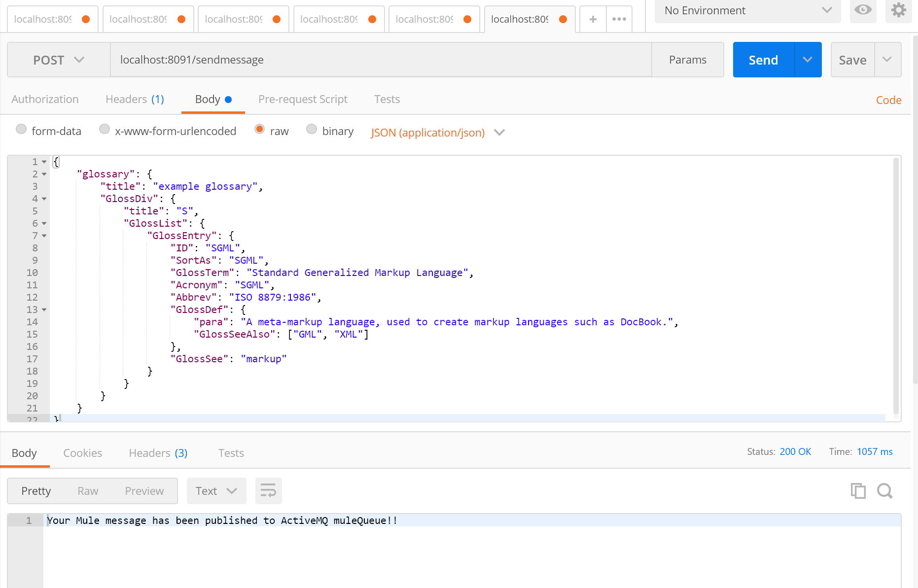Search within the response body
918x588 pixels.
pos(884,491)
